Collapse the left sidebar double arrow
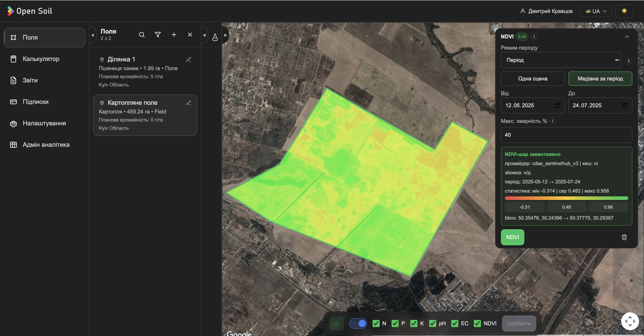Image resolution: width=644 pixels, height=336 pixels. [93, 35]
